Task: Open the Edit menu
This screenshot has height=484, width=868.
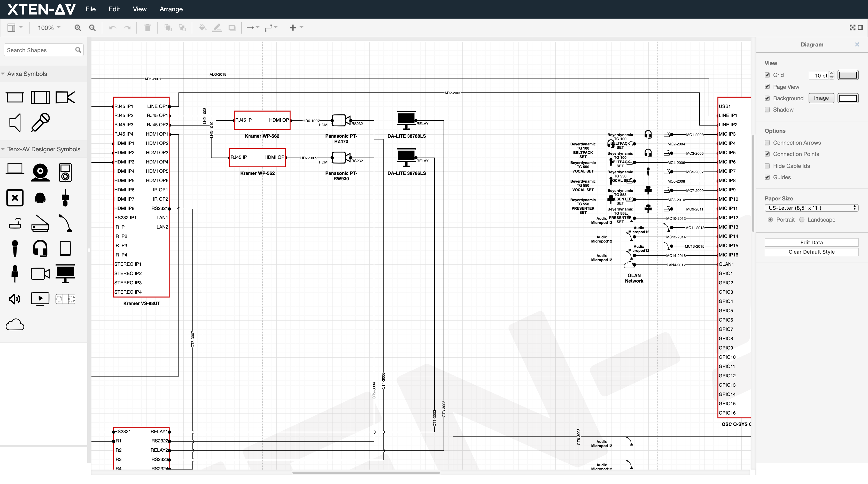Action: 114,9
